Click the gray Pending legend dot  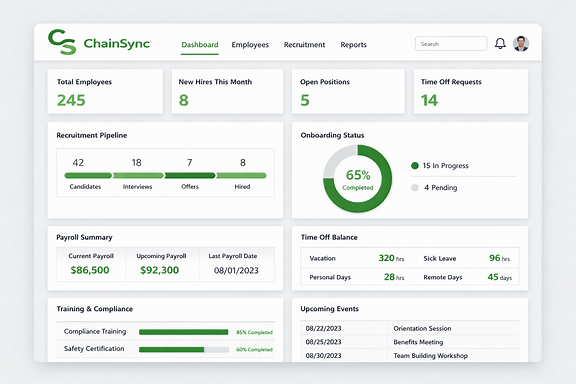415,188
